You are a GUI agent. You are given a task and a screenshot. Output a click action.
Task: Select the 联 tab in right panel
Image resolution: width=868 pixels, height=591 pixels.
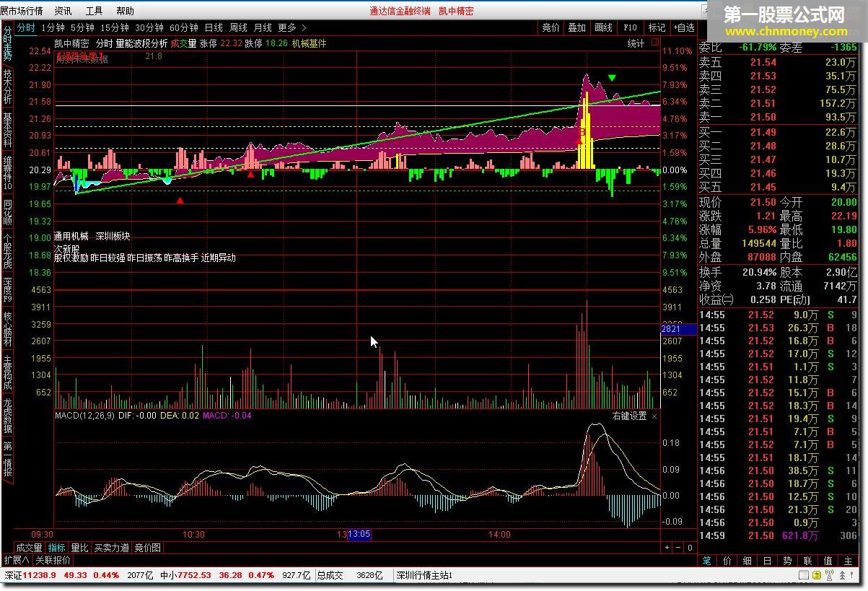(807, 561)
